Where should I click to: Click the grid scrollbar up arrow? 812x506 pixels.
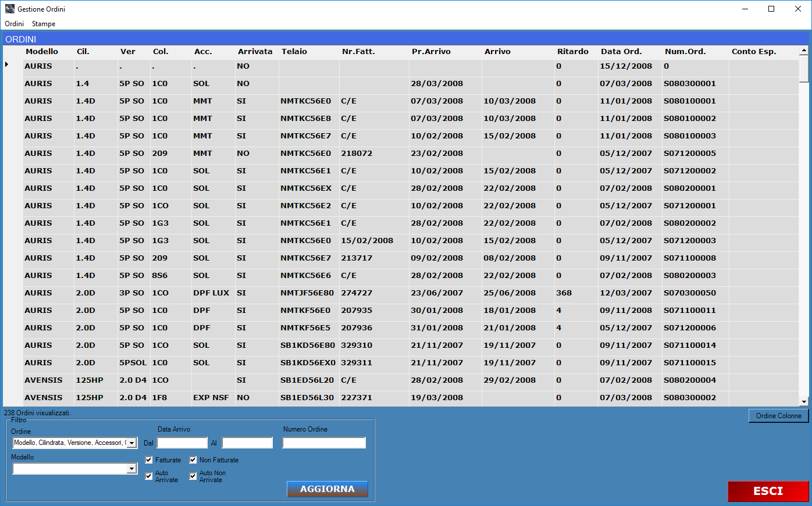click(804, 51)
